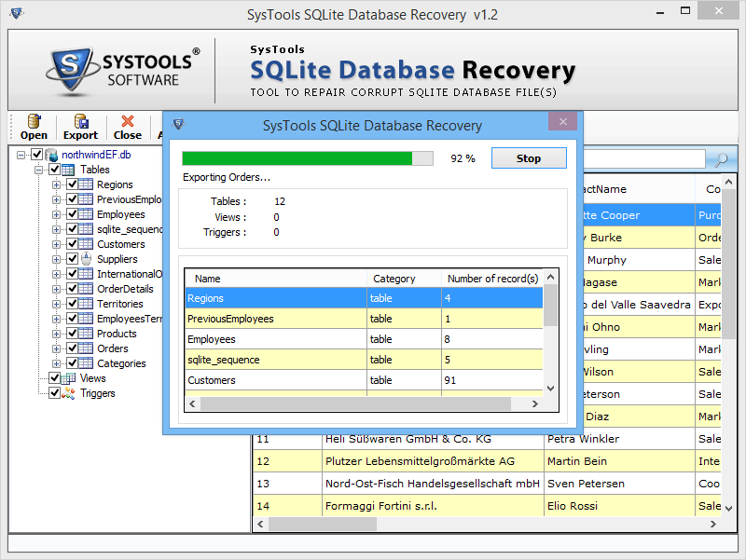The width and height of the screenshot is (746, 560).
Task: Select the Categories table in tree
Action: click(x=121, y=363)
